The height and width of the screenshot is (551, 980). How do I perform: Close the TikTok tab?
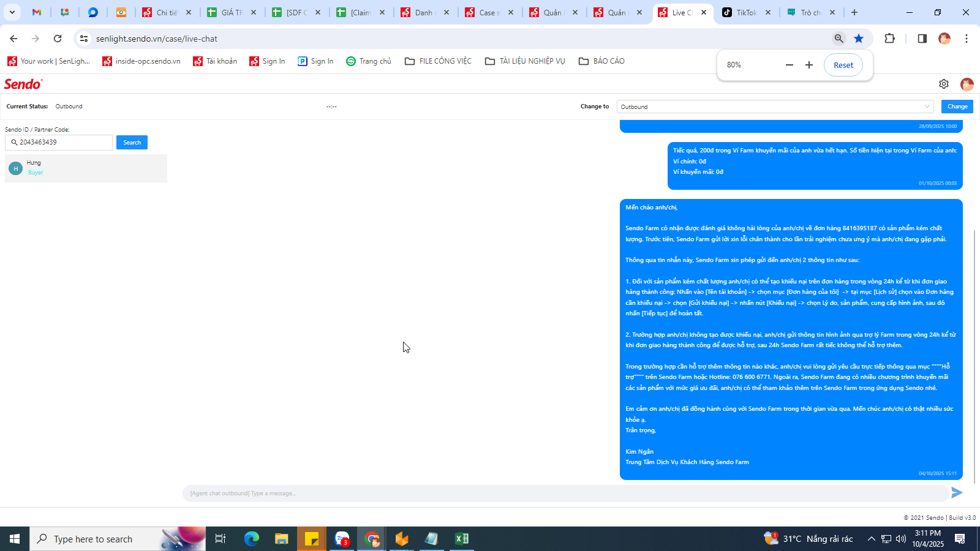tap(768, 12)
